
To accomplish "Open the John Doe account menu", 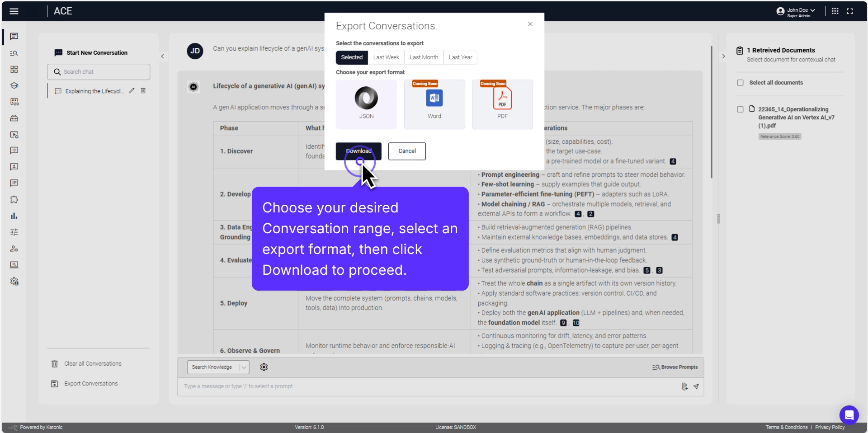I will (797, 11).
